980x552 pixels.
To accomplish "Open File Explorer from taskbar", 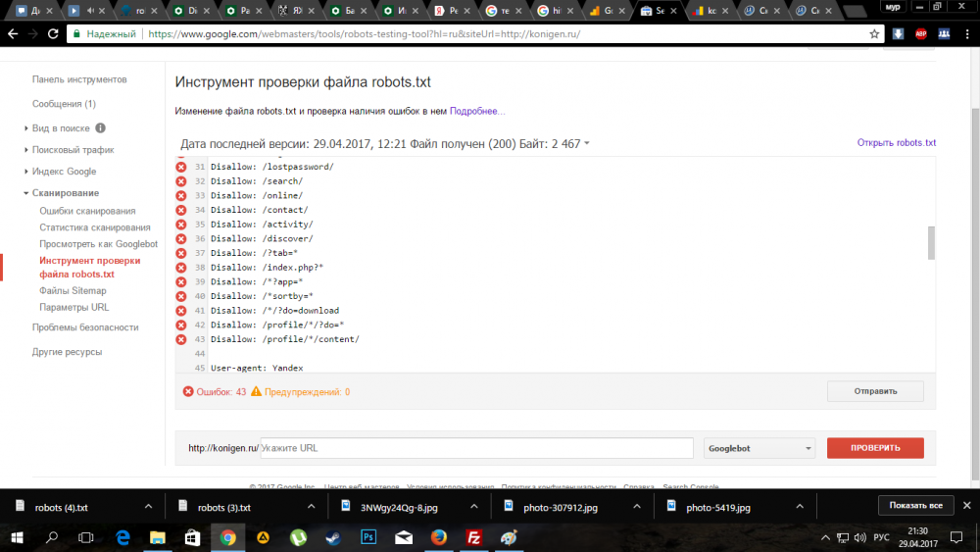I will 158,537.
